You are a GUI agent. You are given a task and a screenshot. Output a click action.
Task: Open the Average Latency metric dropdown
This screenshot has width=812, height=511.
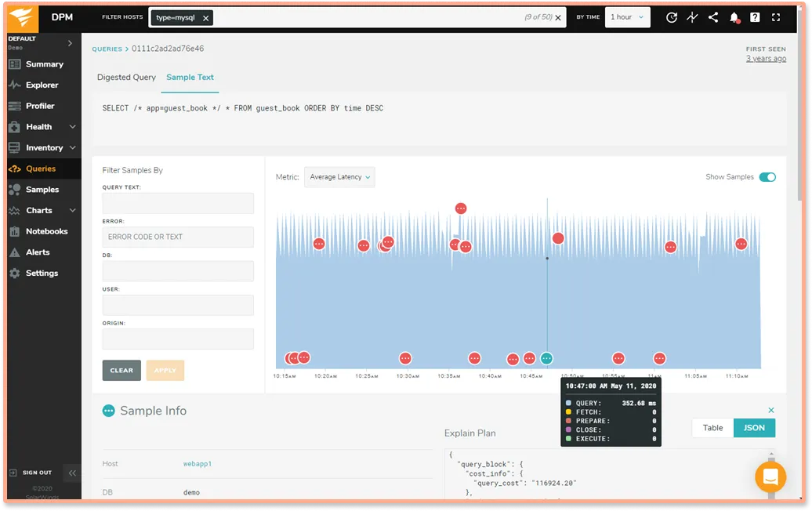pyautogui.click(x=339, y=177)
